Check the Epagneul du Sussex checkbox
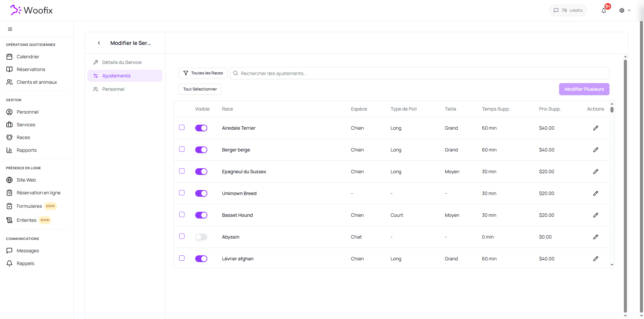Screen dimensions: 644x319 [182, 171]
